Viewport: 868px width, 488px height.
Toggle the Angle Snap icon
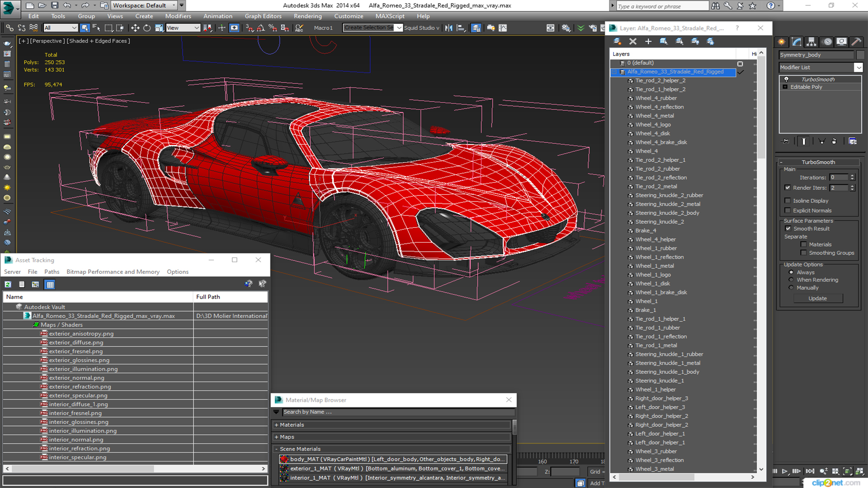261,28
